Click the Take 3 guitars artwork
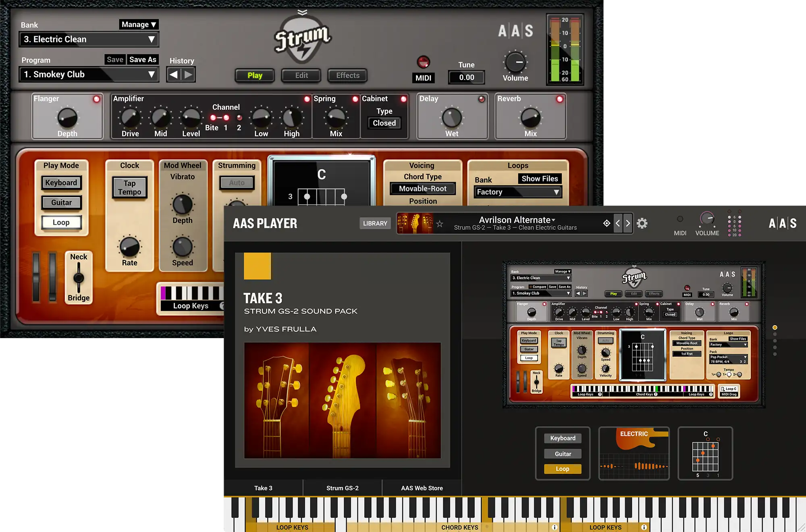 click(x=343, y=401)
